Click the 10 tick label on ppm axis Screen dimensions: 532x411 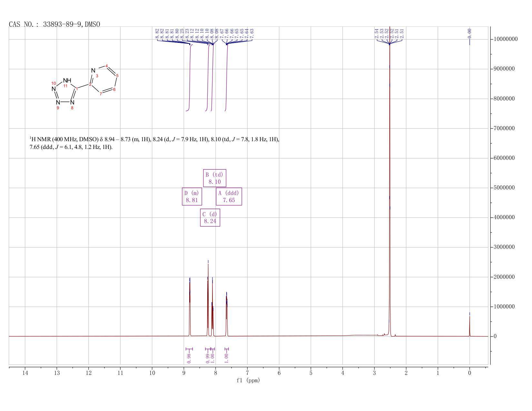[x=152, y=373]
